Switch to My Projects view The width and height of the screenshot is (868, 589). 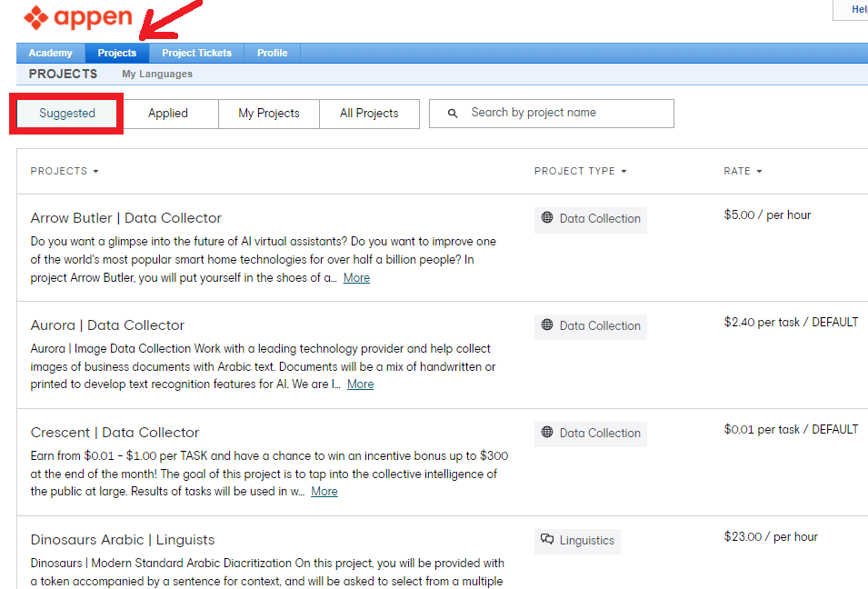point(269,114)
